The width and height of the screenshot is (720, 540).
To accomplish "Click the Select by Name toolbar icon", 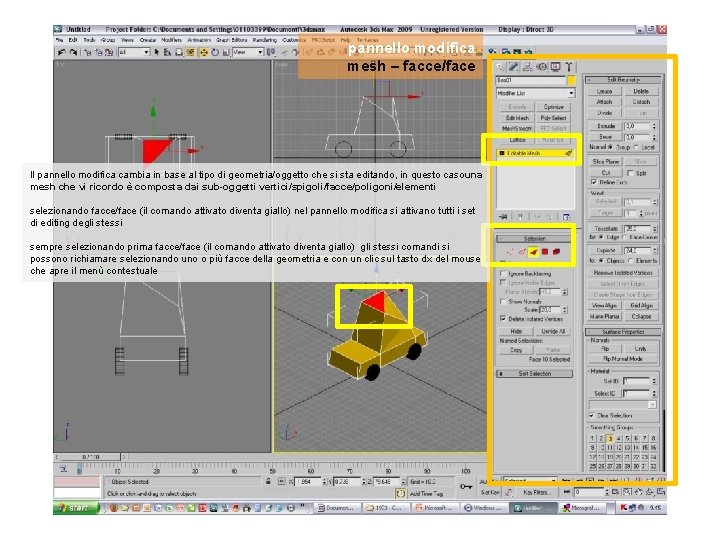I will coord(167,52).
